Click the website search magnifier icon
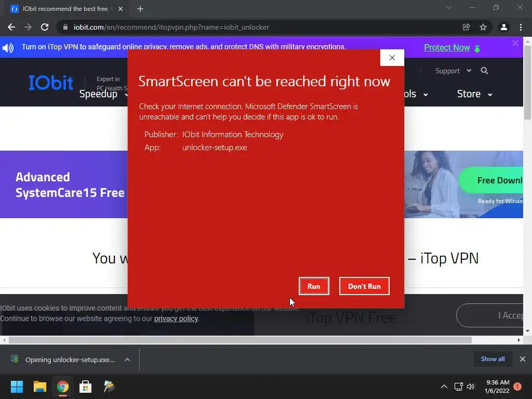The image size is (532, 399). click(485, 71)
